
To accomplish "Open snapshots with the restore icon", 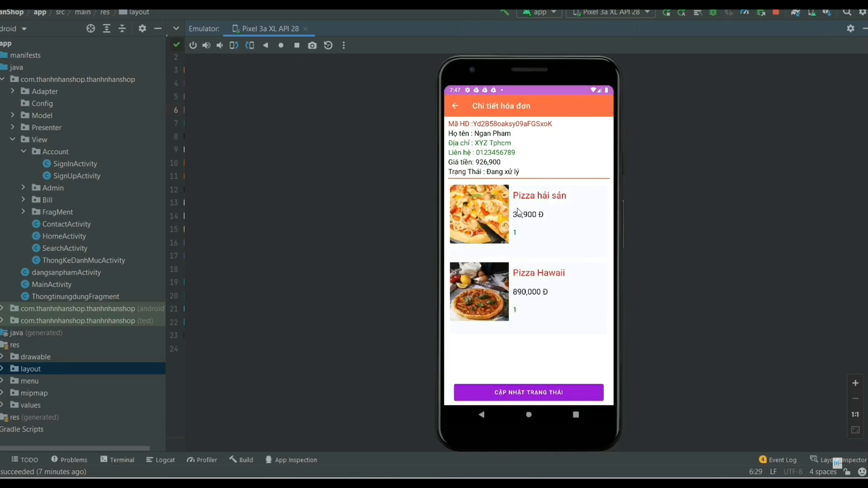I will (x=328, y=45).
